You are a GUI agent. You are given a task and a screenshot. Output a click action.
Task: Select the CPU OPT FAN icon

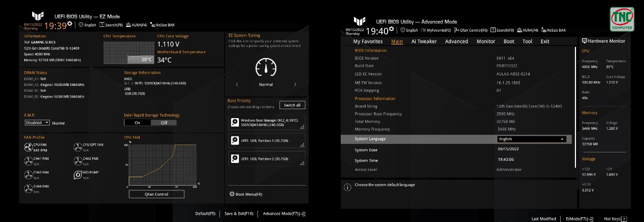78,147
